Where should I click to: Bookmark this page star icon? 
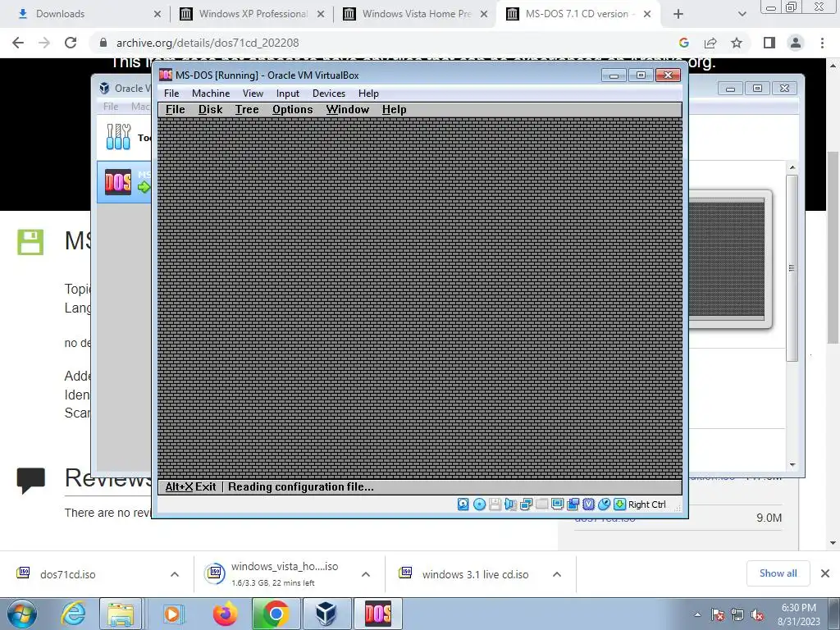pyautogui.click(x=737, y=43)
